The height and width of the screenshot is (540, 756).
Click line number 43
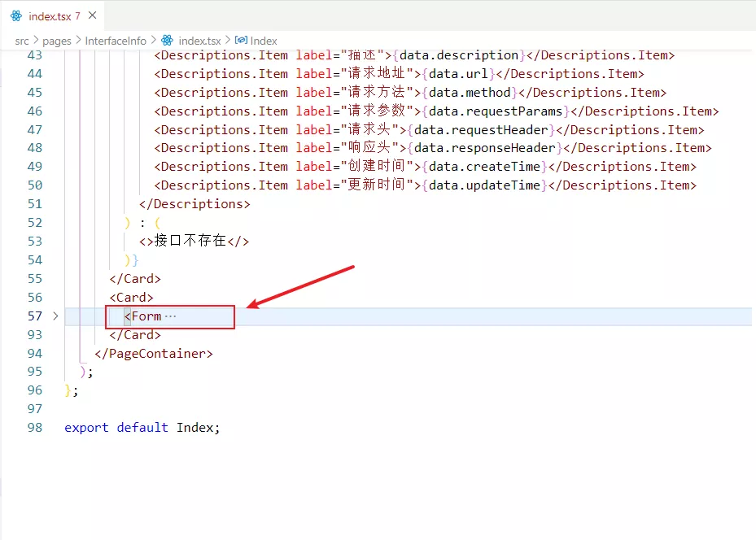[35, 55]
